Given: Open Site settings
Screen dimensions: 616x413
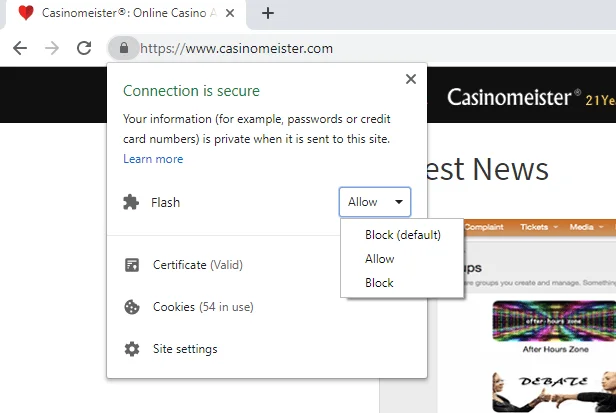Looking at the screenshot, I should (x=185, y=349).
